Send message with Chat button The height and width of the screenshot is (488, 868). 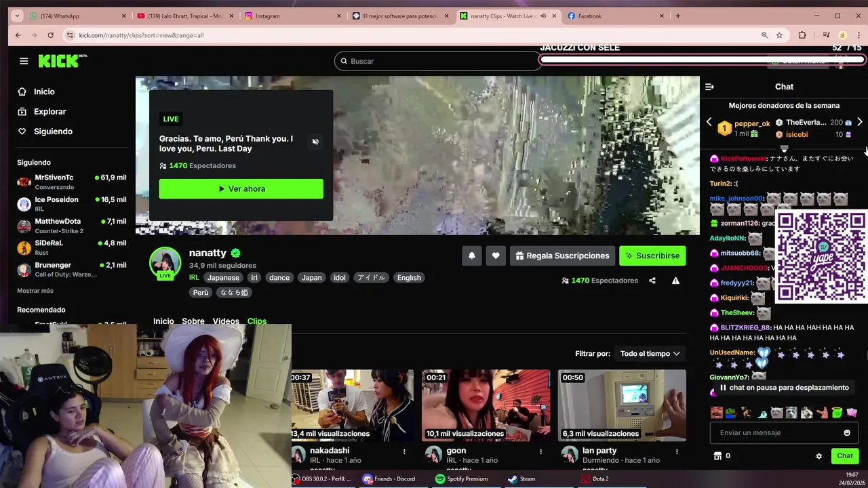(x=845, y=456)
